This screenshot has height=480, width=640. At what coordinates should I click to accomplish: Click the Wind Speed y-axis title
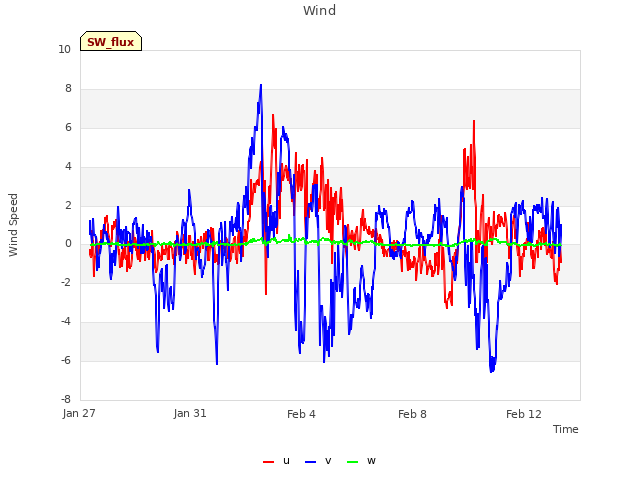pos(13,225)
